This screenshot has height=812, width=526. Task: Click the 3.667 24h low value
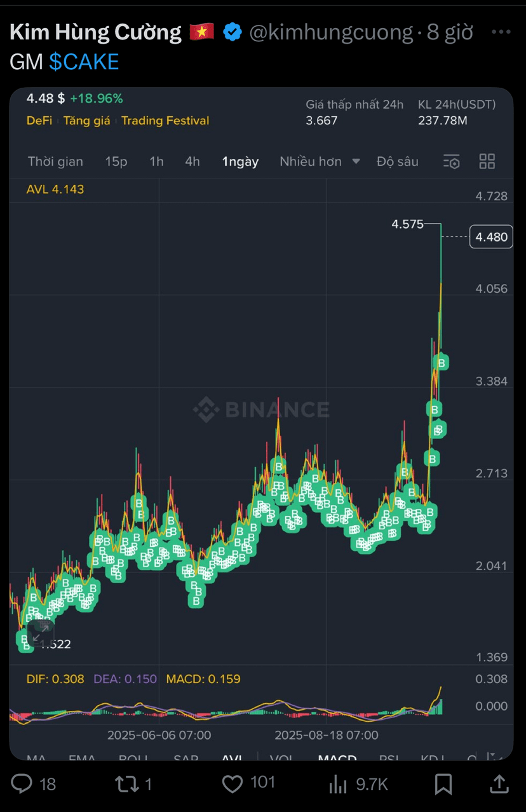click(x=321, y=121)
